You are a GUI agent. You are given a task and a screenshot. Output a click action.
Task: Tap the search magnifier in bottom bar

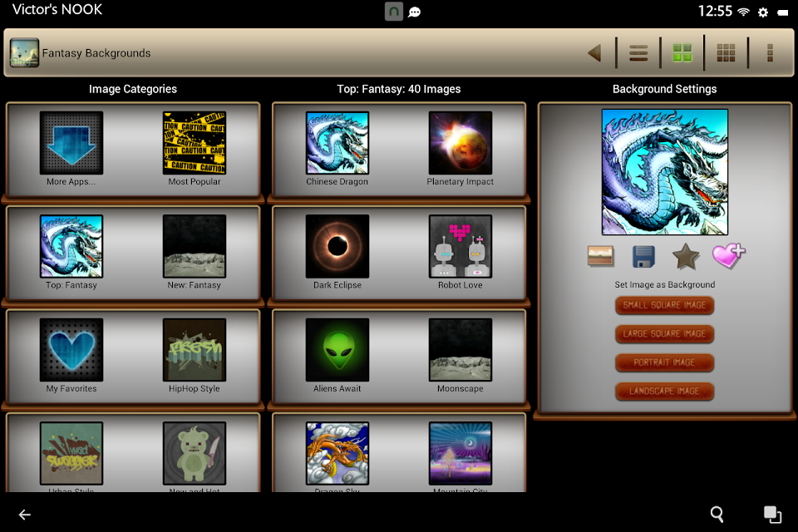pyautogui.click(x=717, y=515)
